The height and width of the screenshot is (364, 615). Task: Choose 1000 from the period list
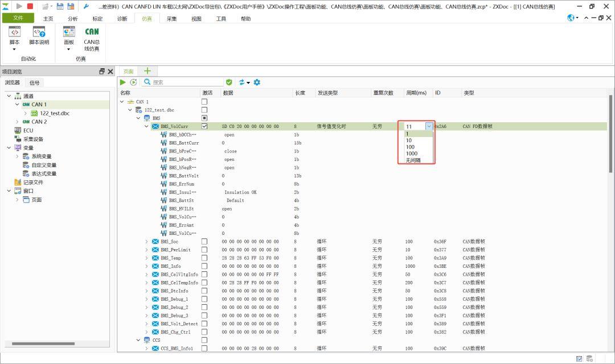412,154
